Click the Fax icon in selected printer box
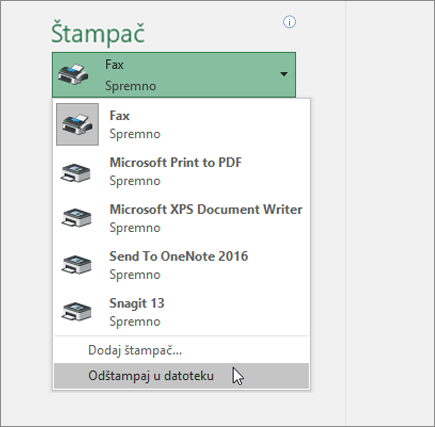This screenshot has width=435, height=427. pyautogui.click(x=73, y=74)
